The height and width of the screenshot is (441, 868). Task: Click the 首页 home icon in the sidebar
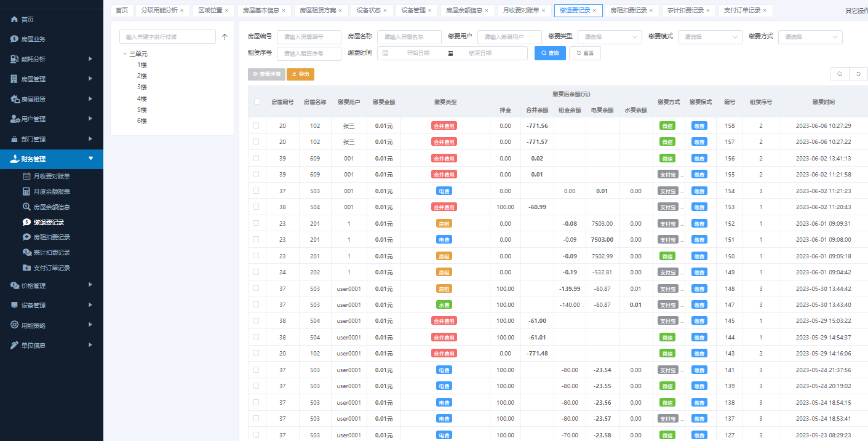[x=14, y=19]
